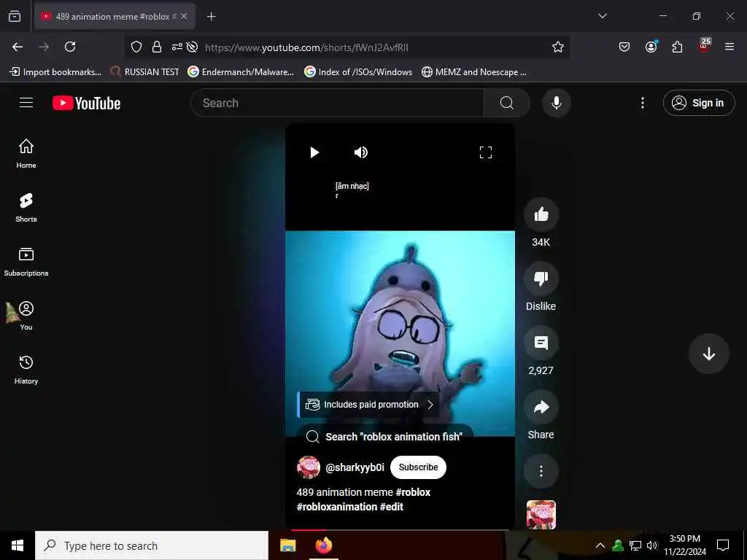The width and height of the screenshot is (747, 560).
Task: Reload the current page
Action: click(70, 47)
